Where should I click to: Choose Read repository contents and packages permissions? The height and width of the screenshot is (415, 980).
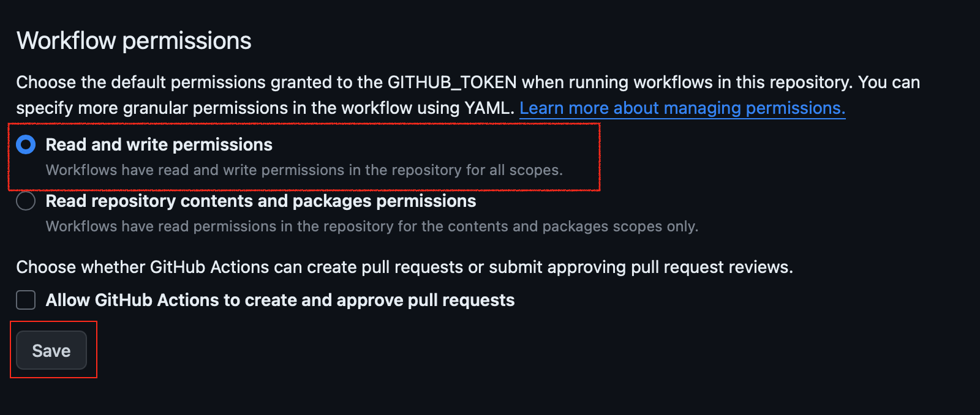pos(26,201)
